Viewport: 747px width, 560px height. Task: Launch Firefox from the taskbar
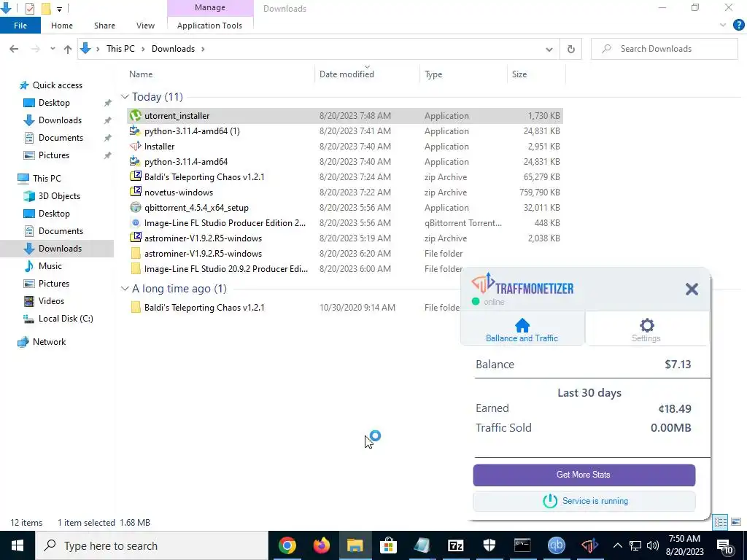pyautogui.click(x=322, y=545)
